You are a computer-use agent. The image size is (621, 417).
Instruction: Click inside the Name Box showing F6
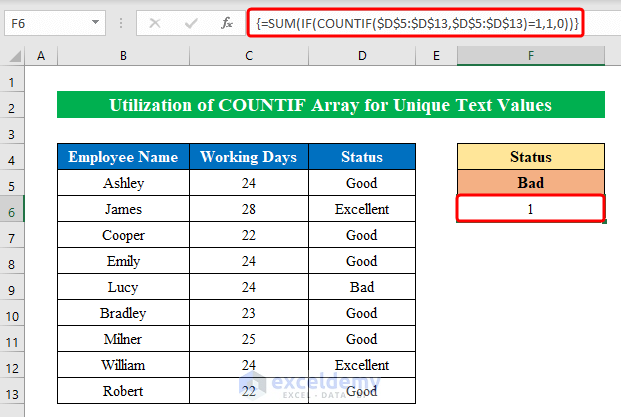pyautogui.click(x=45, y=22)
